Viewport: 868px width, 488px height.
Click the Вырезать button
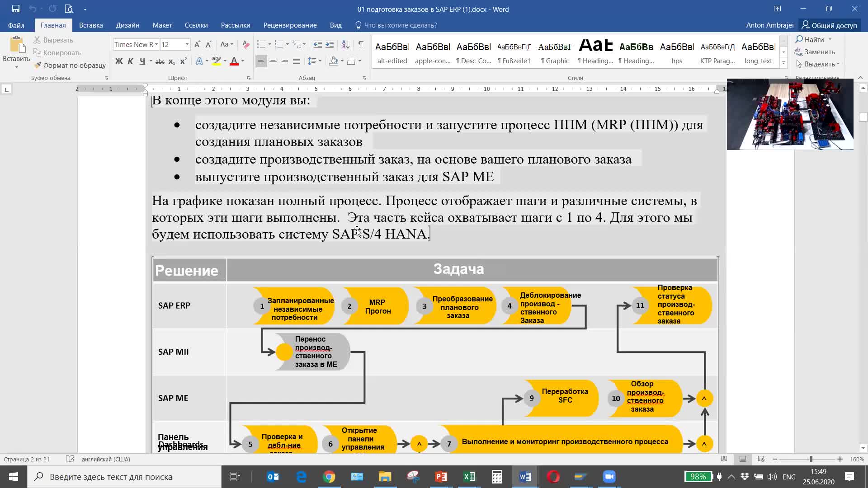tap(53, 40)
